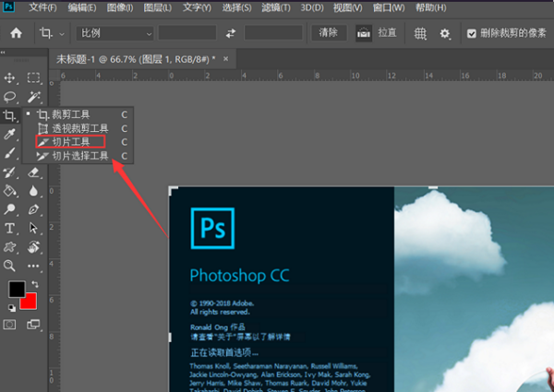Select the Eyedropper tool
This screenshot has width=554, height=392.
(x=9, y=134)
